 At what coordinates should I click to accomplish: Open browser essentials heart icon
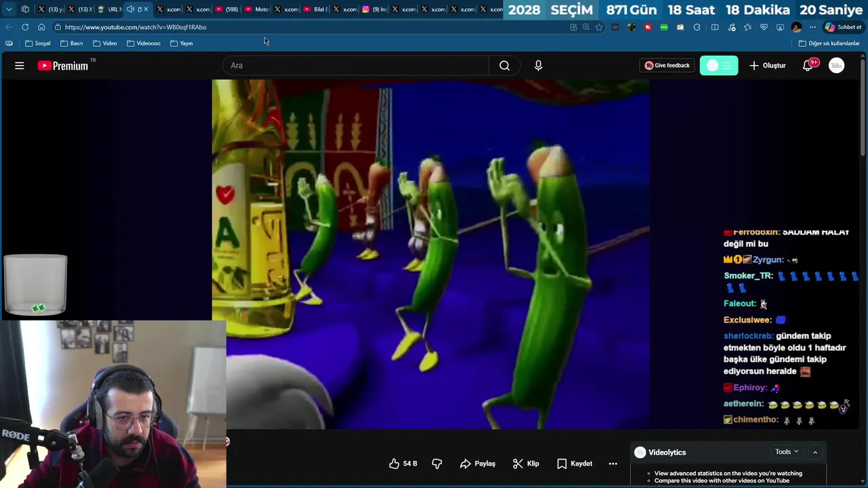coord(764,27)
